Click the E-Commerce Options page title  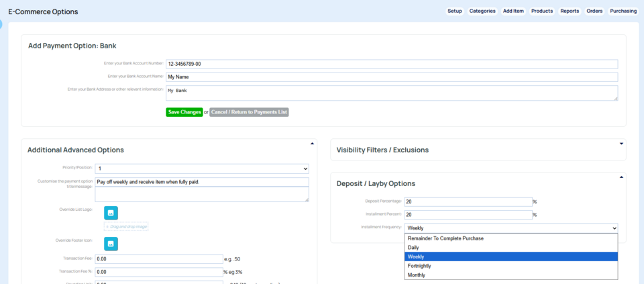point(43,12)
